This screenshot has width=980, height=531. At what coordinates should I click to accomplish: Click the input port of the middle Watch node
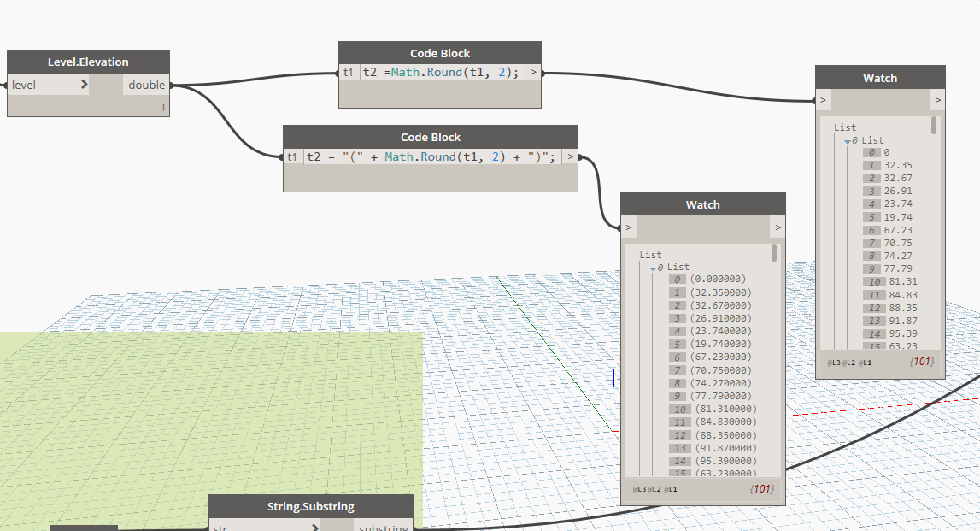point(629,227)
